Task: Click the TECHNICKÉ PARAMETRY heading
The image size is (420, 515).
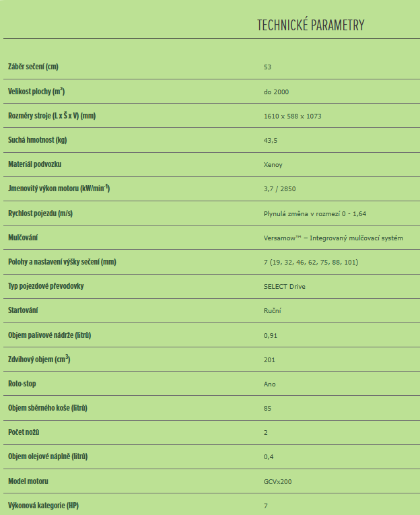Action: pos(311,26)
